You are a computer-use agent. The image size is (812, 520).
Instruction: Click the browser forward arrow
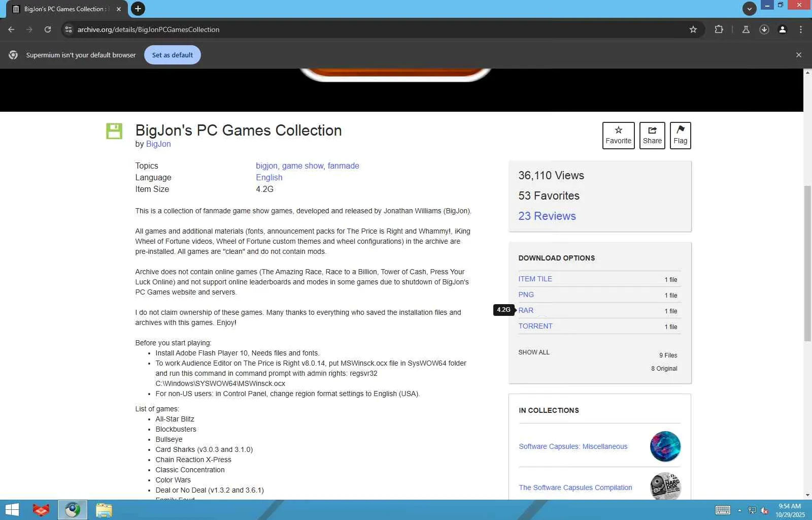coord(29,29)
